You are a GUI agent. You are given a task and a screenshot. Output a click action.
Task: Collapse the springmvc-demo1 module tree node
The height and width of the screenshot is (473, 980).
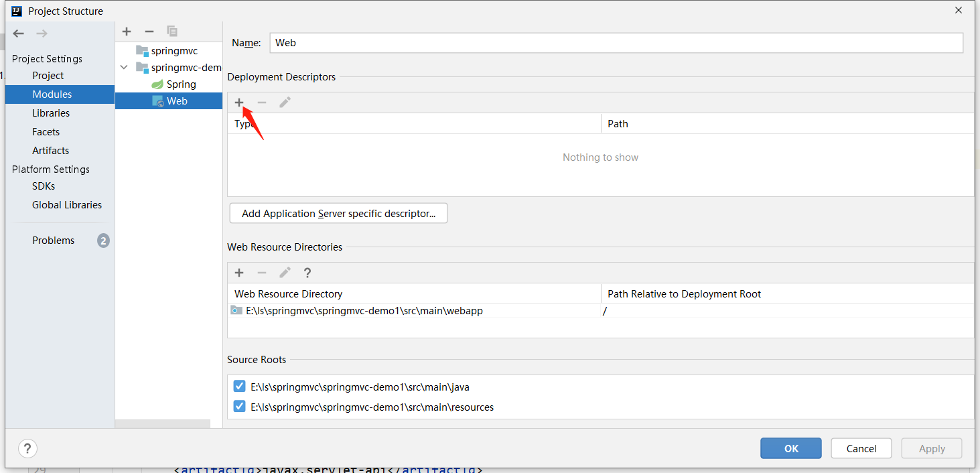[124, 68]
